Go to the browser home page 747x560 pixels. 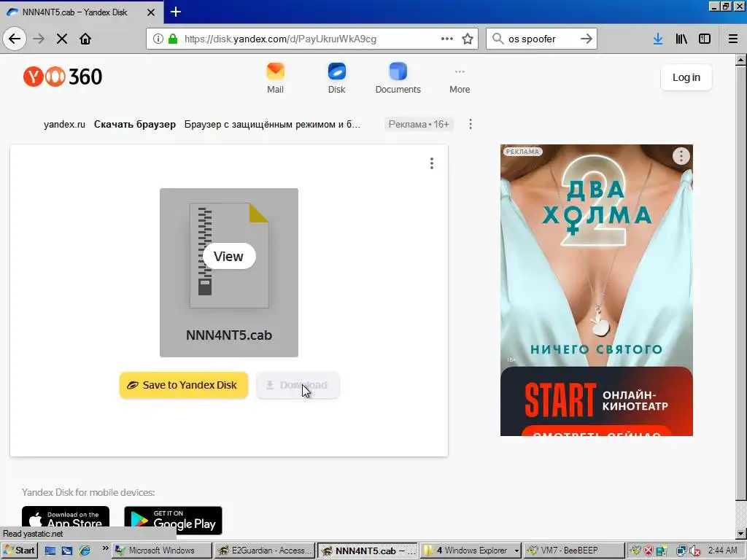pyautogui.click(x=85, y=39)
